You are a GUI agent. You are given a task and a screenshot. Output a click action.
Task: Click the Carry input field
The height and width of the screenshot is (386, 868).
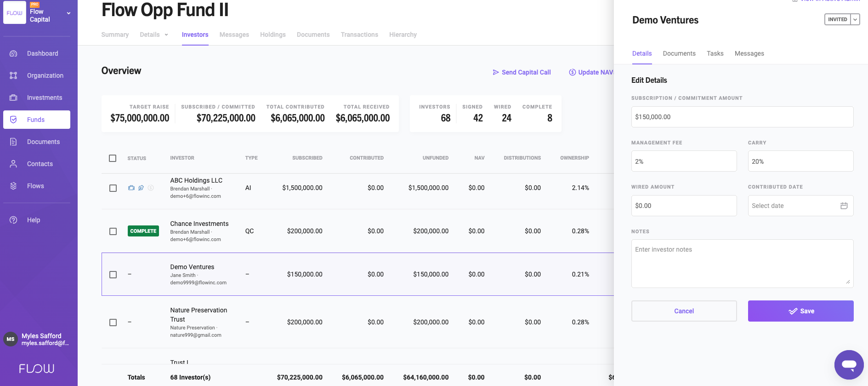coord(800,161)
